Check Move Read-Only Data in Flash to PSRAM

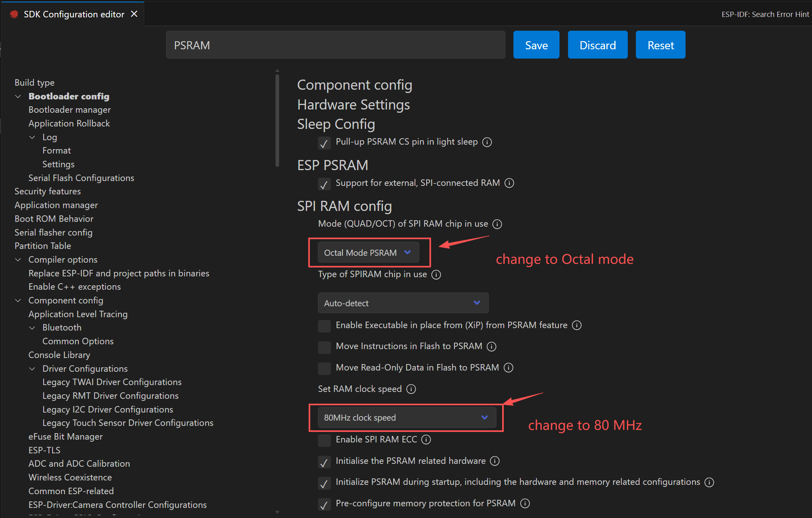324,368
